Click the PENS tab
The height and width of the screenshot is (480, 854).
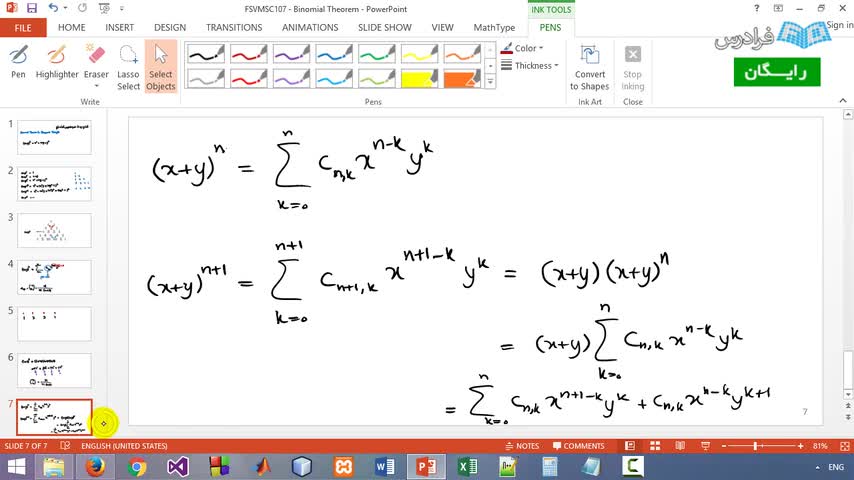pos(550,28)
